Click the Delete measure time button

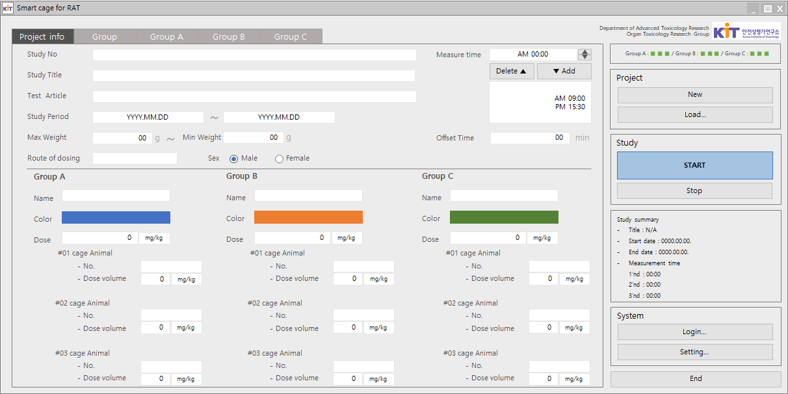click(512, 71)
